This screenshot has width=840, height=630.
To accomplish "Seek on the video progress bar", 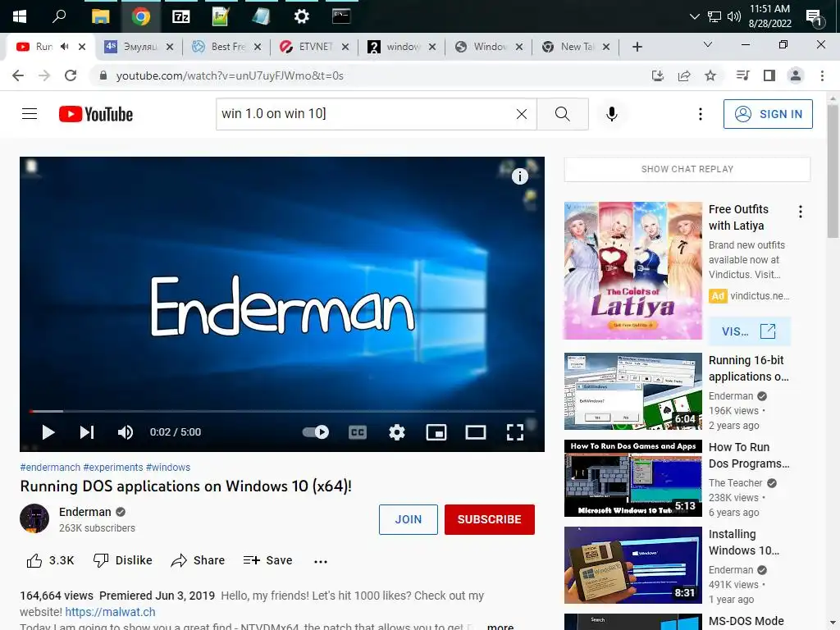I will point(282,412).
